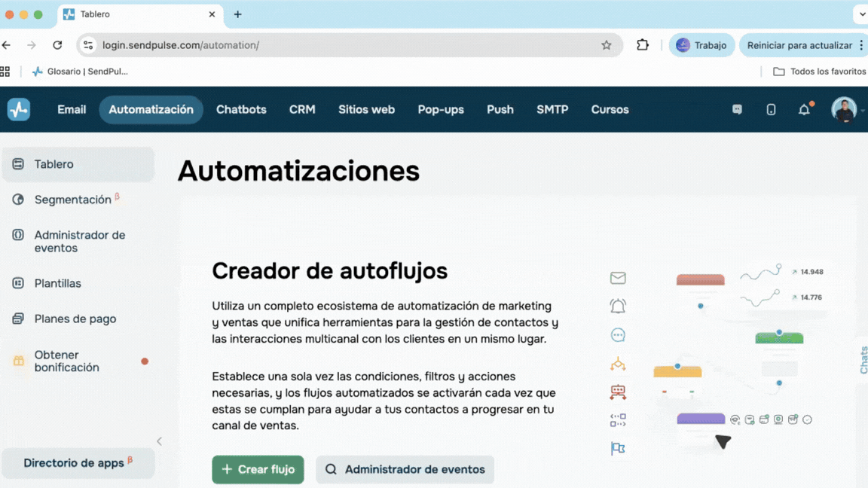
Task: Open the CRM section in navigation
Action: tap(302, 110)
